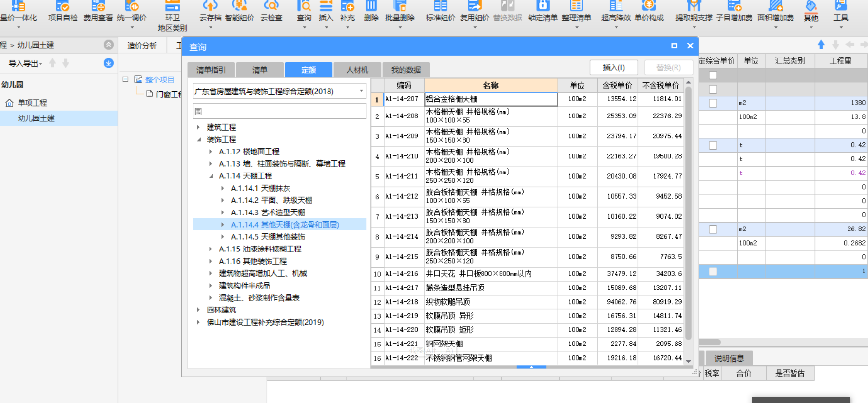868x403 pixels.
Task: Click the 名称 column header
Action: coord(491,85)
